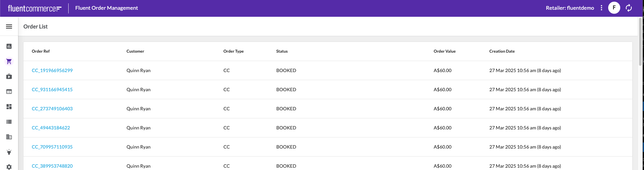Open the user avatar F menu
Screen dimensions: 644x170
click(x=614, y=8)
